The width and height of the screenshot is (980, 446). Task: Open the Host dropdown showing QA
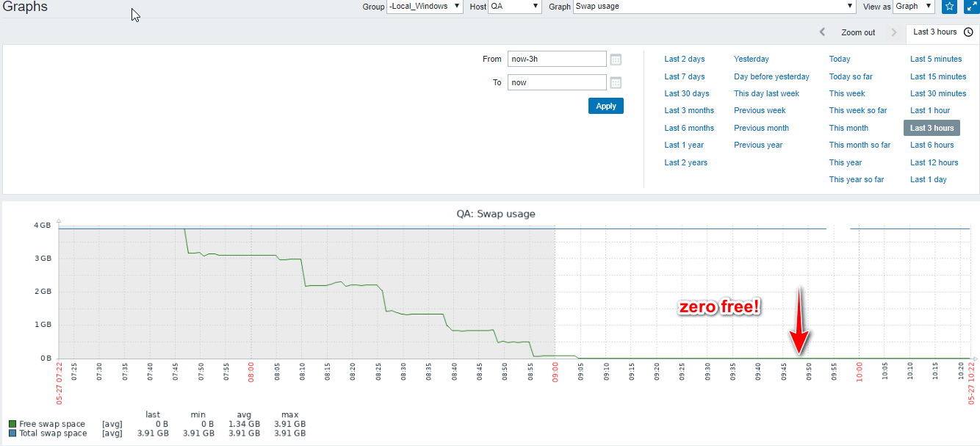(x=515, y=7)
